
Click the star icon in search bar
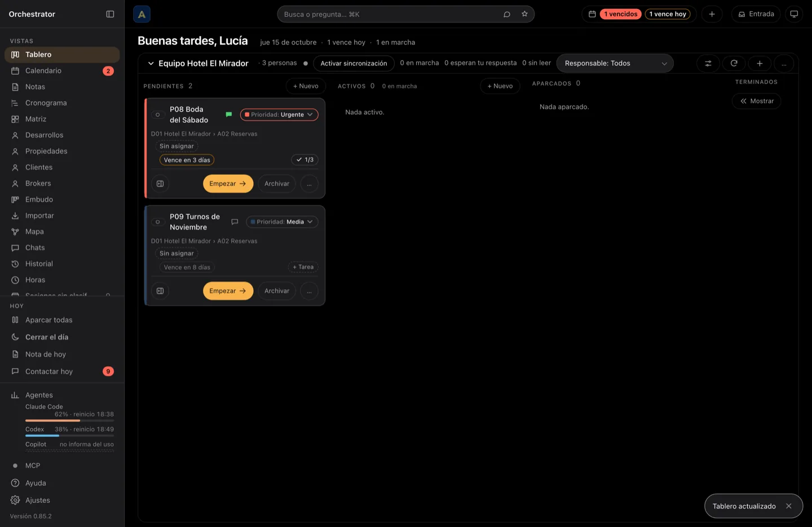click(x=524, y=14)
